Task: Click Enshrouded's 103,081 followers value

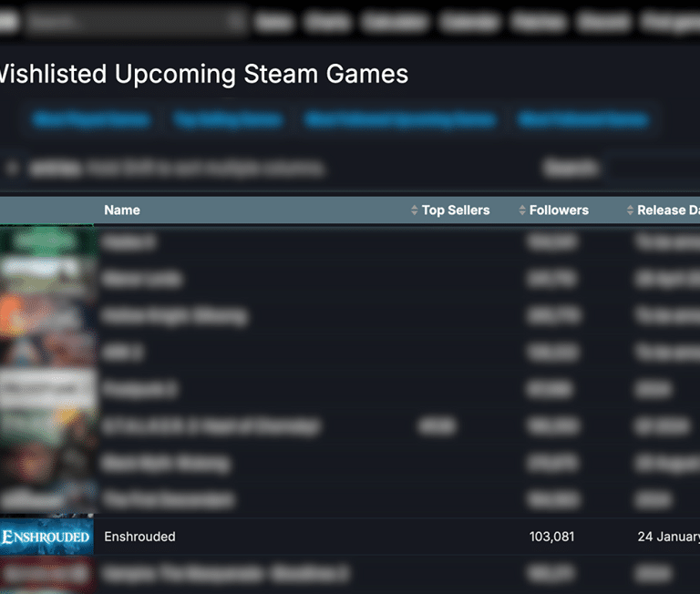Action: click(551, 537)
